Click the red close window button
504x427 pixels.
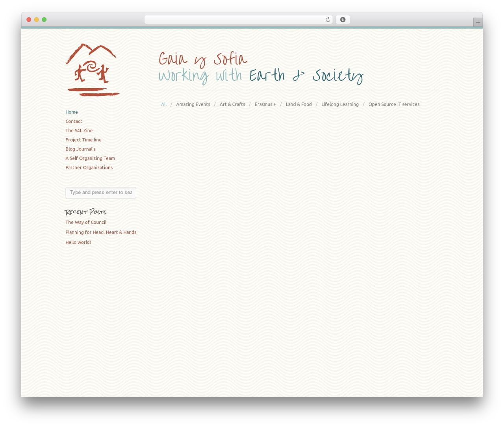pos(29,20)
